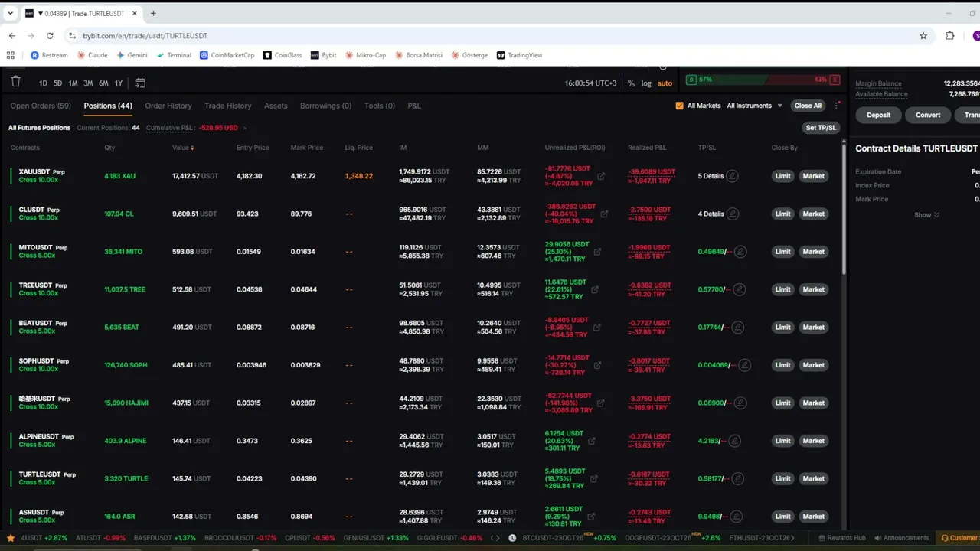Click Market close for CLUSDT

pos(813,214)
